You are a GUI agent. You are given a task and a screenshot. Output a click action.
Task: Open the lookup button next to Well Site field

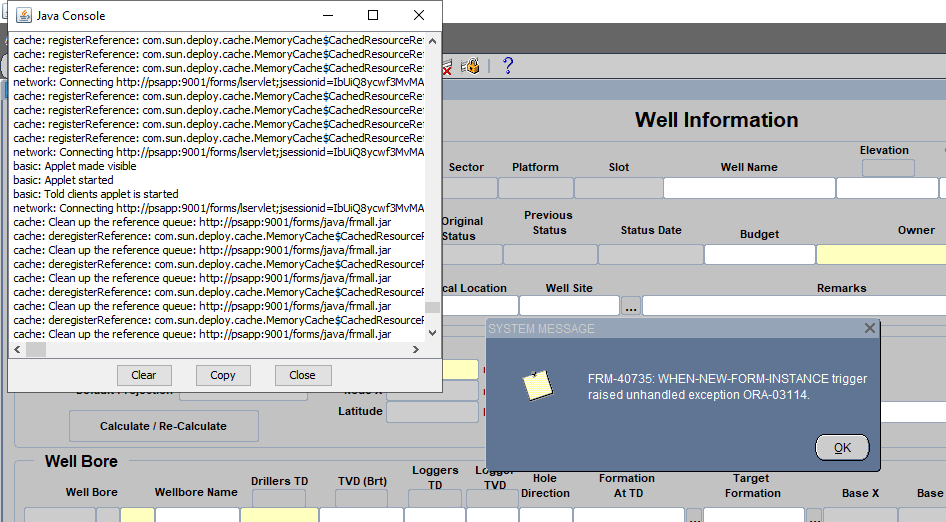point(631,306)
